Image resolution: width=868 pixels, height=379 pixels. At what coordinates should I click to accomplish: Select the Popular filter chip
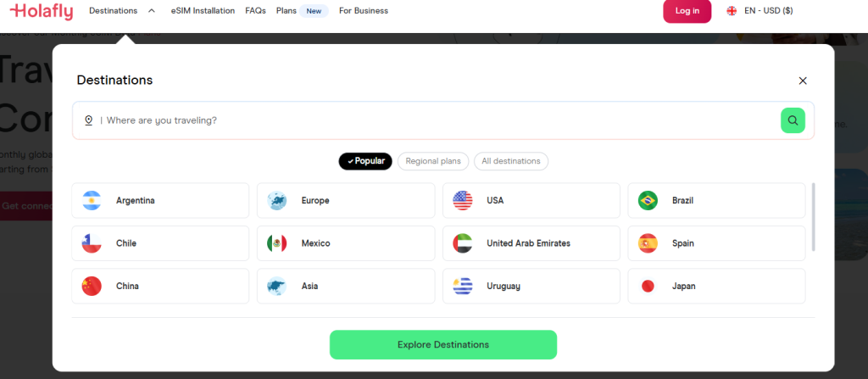click(365, 161)
